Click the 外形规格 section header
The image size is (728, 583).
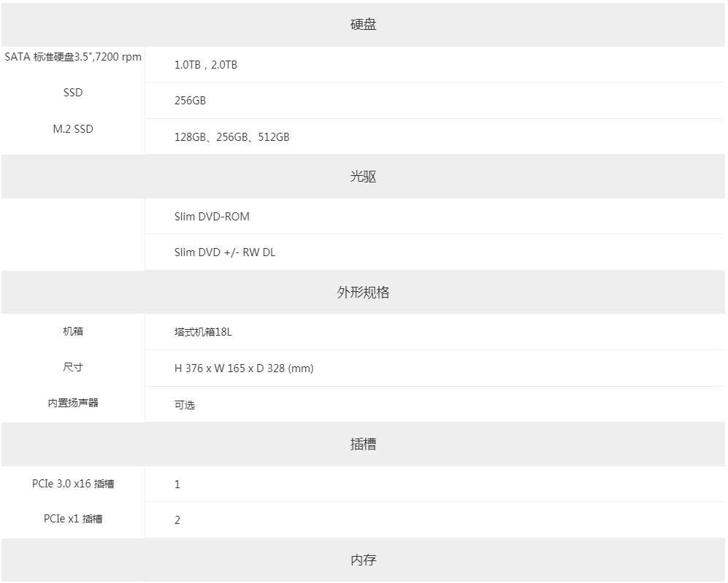pyautogui.click(x=363, y=292)
